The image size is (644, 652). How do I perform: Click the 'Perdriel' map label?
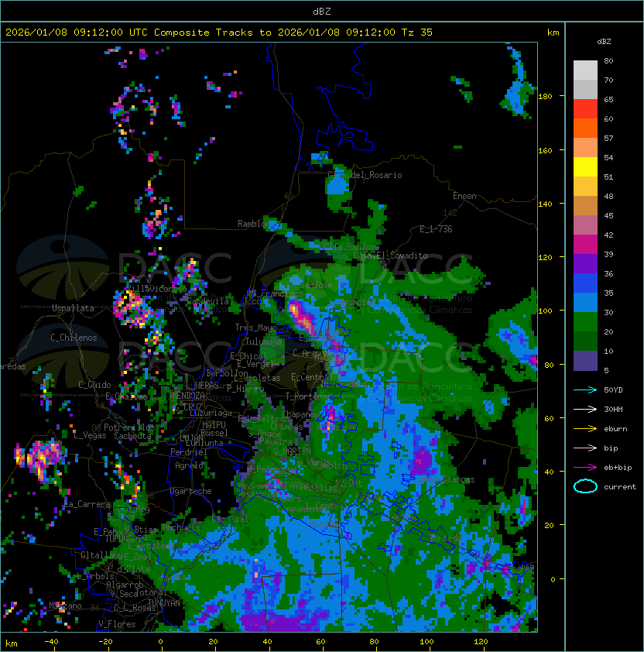coord(188,452)
